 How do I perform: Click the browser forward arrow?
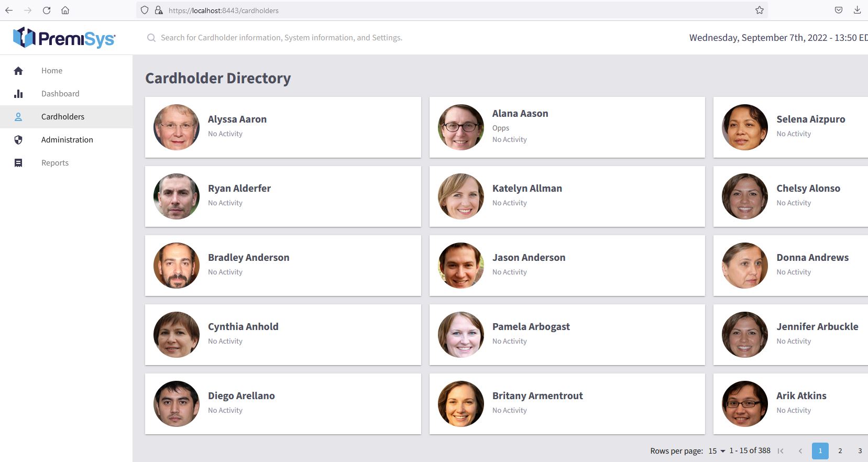tap(28, 10)
